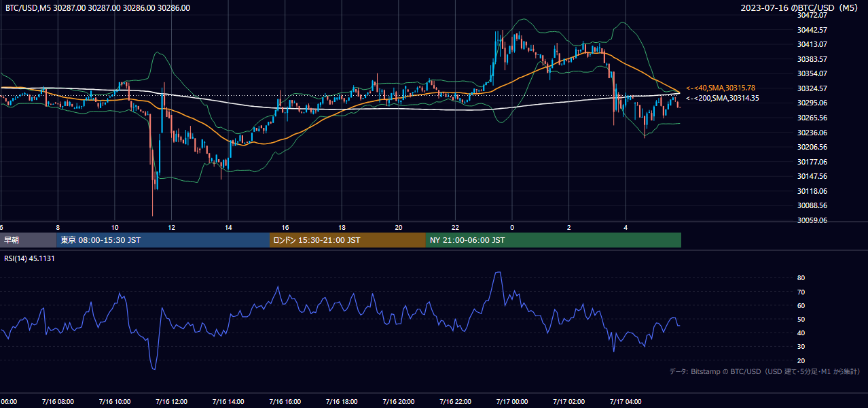Image resolution: width=868 pixels, height=408 pixels.
Task: Click RSI scale level 70
Action: click(801, 292)
